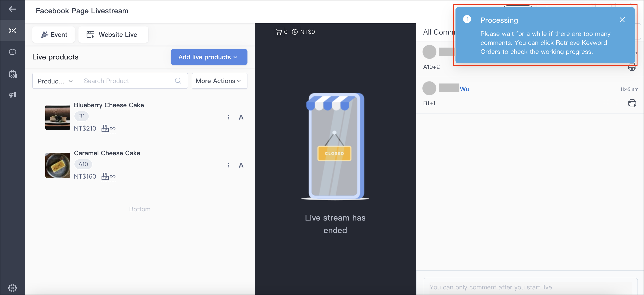Image resolution: width=644 pixels, height=295 pixels.
Task: Click commenter name Wu
Action: pos(464,89)
